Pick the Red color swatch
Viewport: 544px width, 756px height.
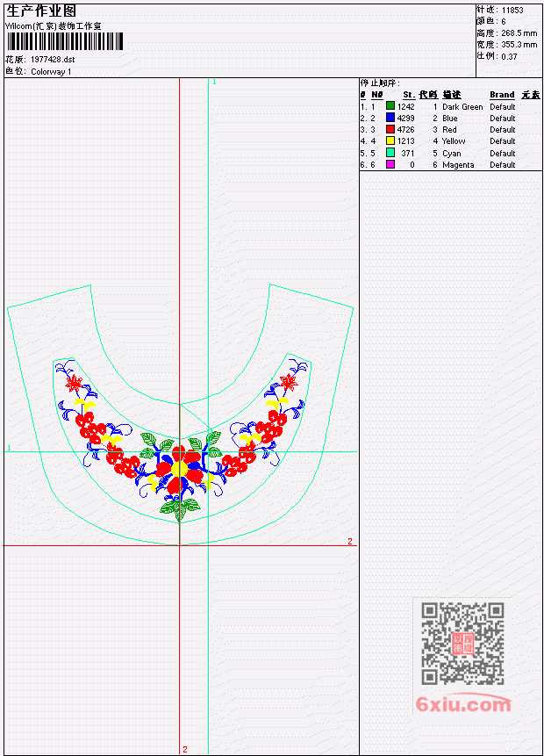coord(390,129)
